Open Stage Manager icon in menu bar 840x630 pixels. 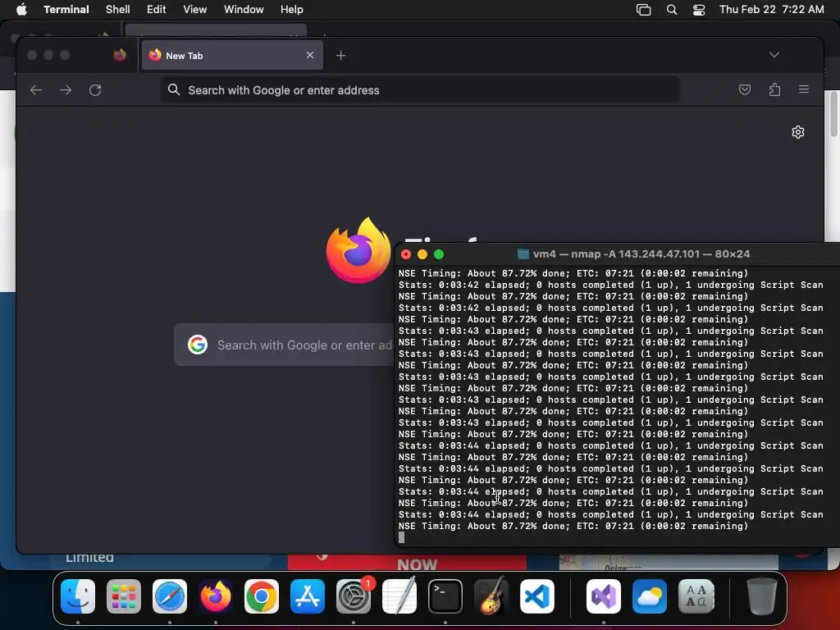click(x=643, y=10)
